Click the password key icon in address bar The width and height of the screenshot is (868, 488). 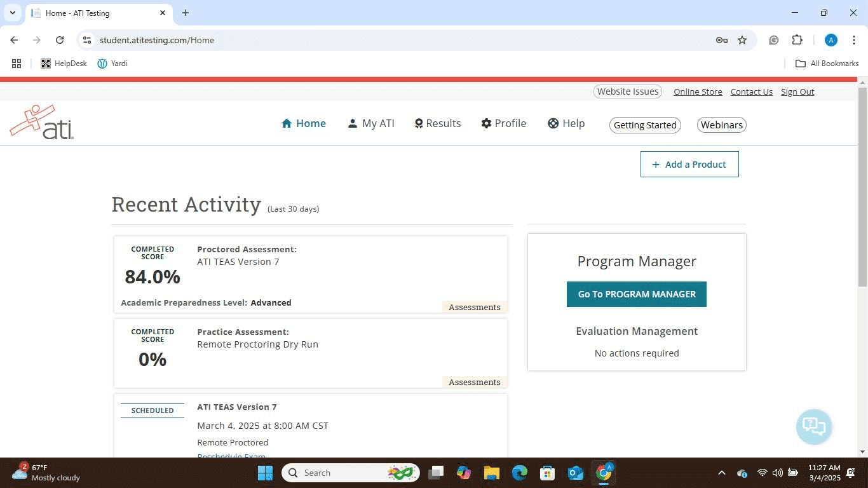(721, 40)
